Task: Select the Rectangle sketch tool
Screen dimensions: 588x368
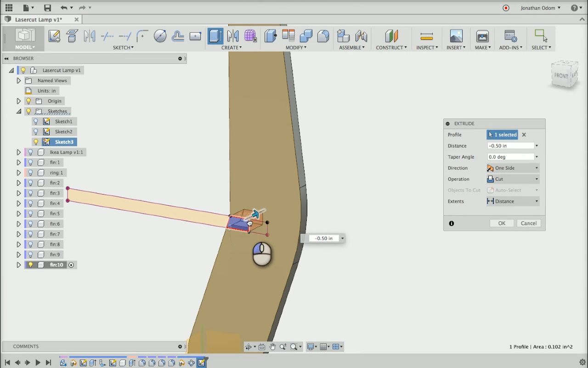Action: (195, 36)
